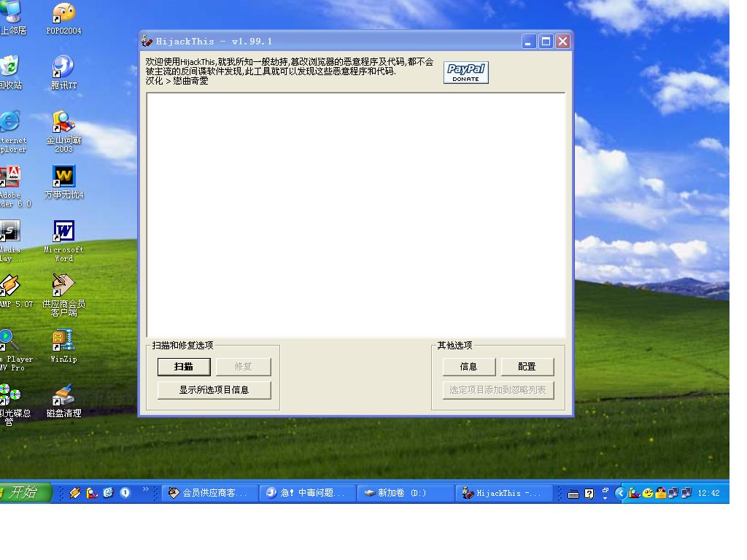Select the Adobe Reader 6.0 desktop icon

point(13,187)
